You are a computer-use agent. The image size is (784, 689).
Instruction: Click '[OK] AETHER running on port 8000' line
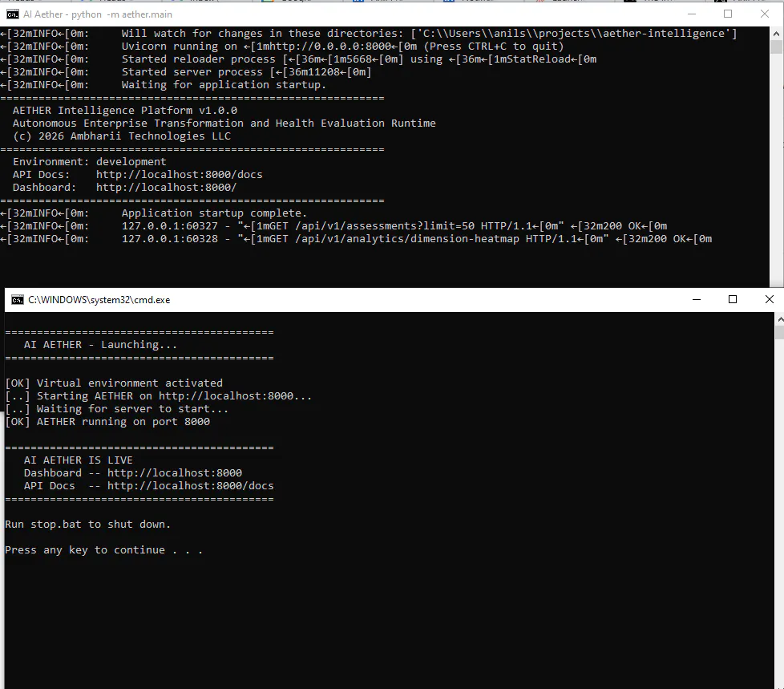(x=107, y=422)
